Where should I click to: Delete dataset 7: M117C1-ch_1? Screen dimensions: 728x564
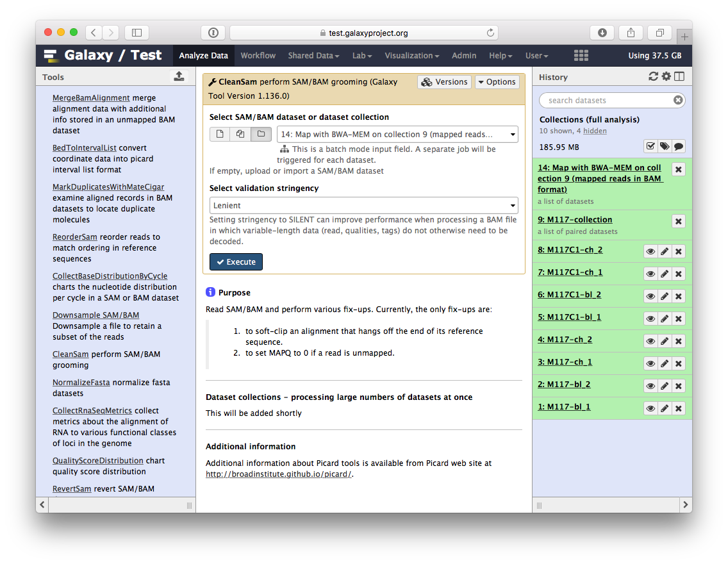(678, 274)
